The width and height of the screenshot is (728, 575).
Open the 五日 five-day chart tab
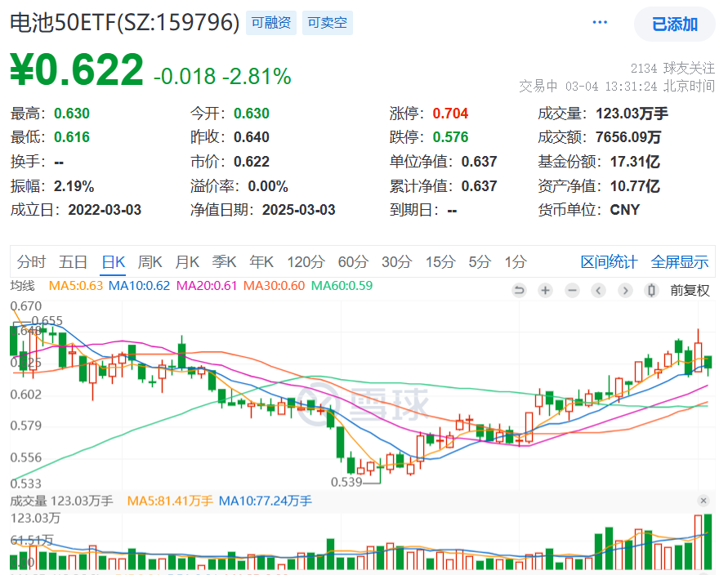click(73, 262)
